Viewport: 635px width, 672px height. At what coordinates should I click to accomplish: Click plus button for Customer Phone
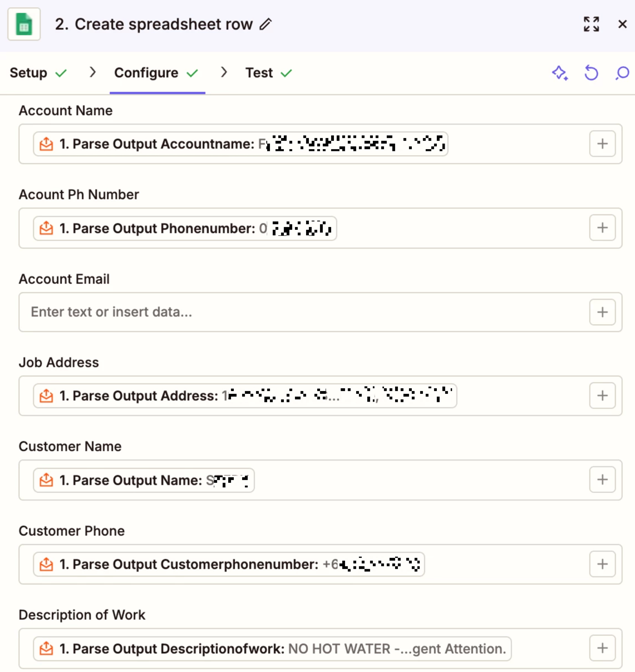click(602, 564)
